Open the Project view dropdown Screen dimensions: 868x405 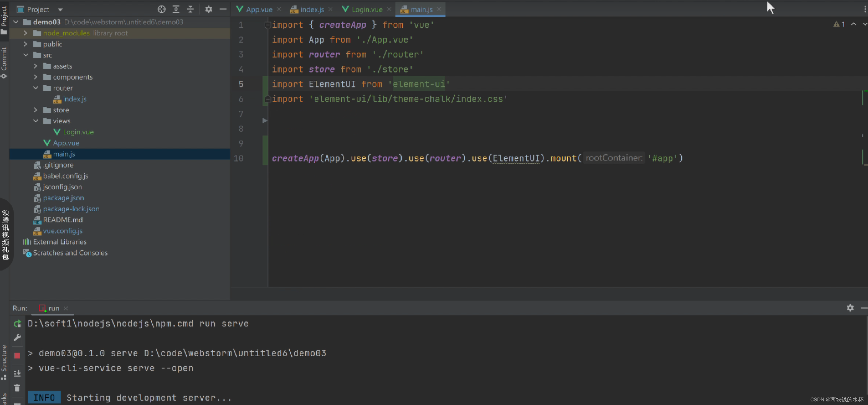[x=60, y=9]
